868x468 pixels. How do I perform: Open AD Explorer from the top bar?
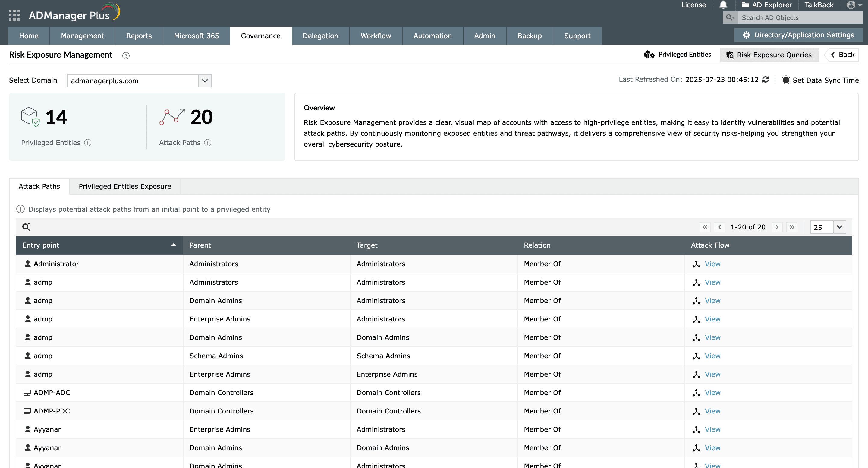767,5
